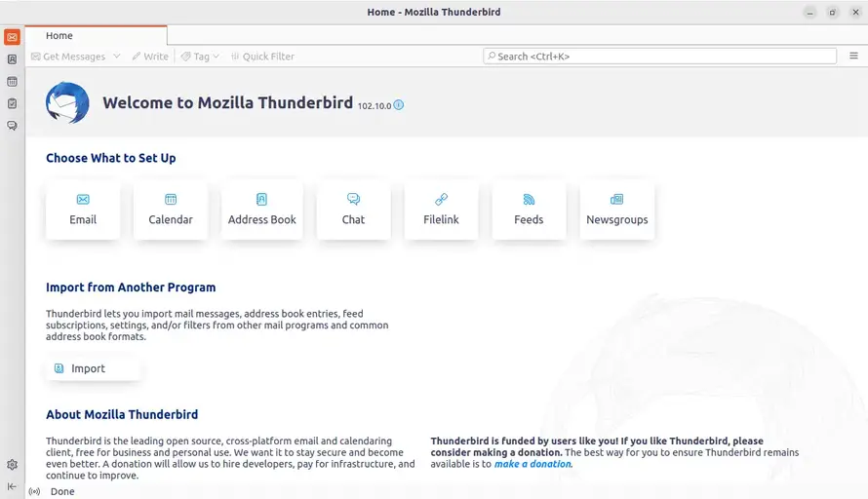Set up an Address Book

261,211
